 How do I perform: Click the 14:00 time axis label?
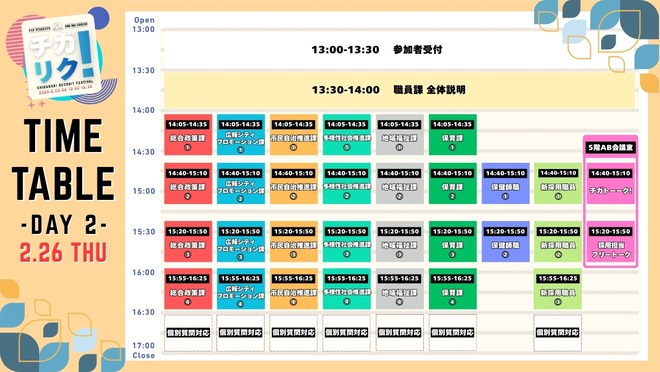[144, 110]
